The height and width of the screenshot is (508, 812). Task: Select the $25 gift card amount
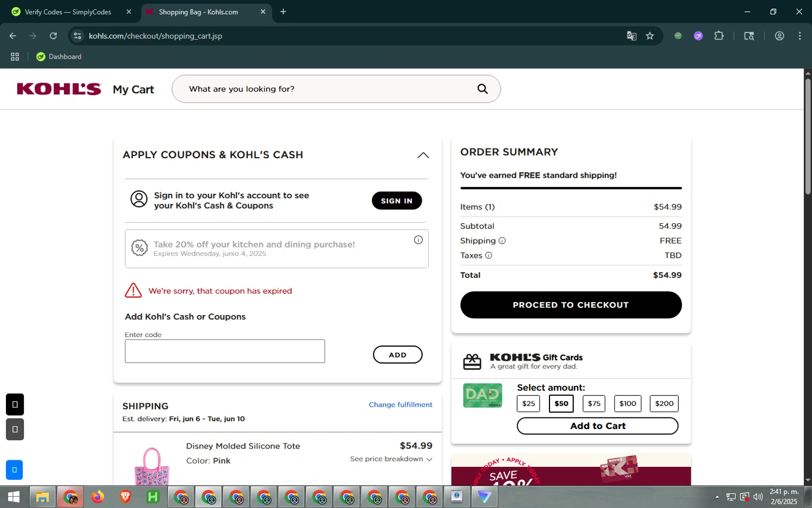pos(528,403)
